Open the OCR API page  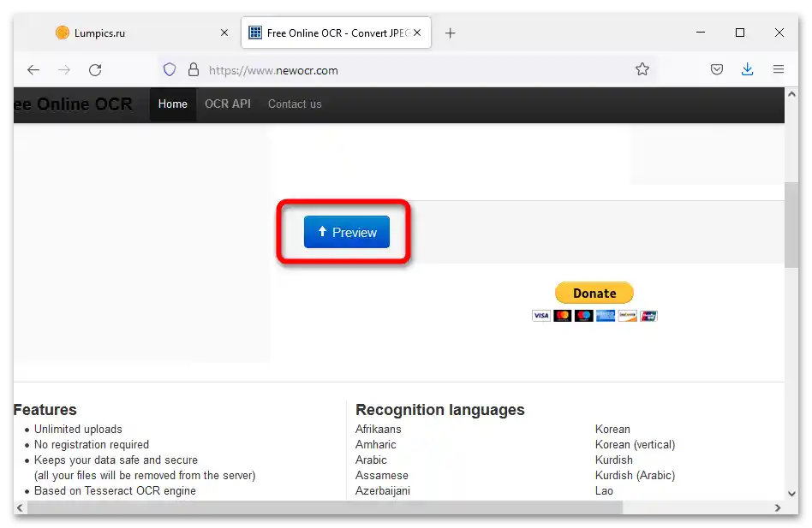[227, 104]
